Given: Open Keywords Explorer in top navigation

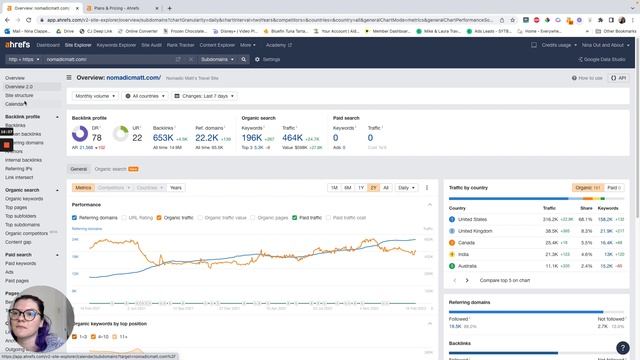Looking at the screenshot, I should (116, 45).
